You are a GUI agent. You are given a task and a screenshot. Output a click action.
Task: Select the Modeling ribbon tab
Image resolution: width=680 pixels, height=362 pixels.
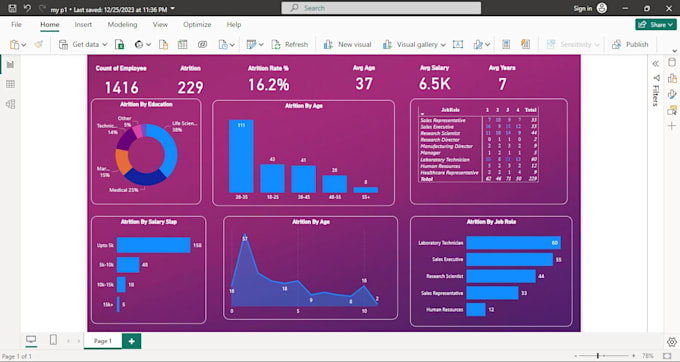click(122, 25)
